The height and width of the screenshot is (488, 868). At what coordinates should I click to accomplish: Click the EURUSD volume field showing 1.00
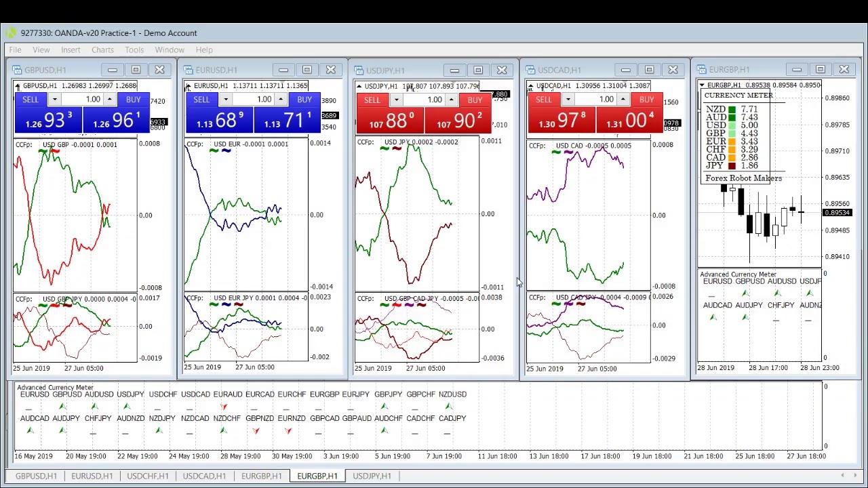253,100
